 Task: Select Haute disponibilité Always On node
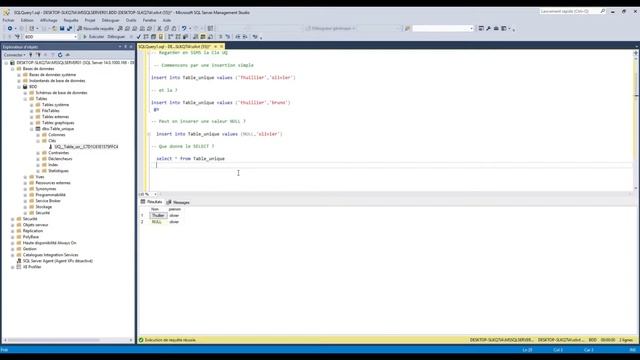click(x=49, y=243)
